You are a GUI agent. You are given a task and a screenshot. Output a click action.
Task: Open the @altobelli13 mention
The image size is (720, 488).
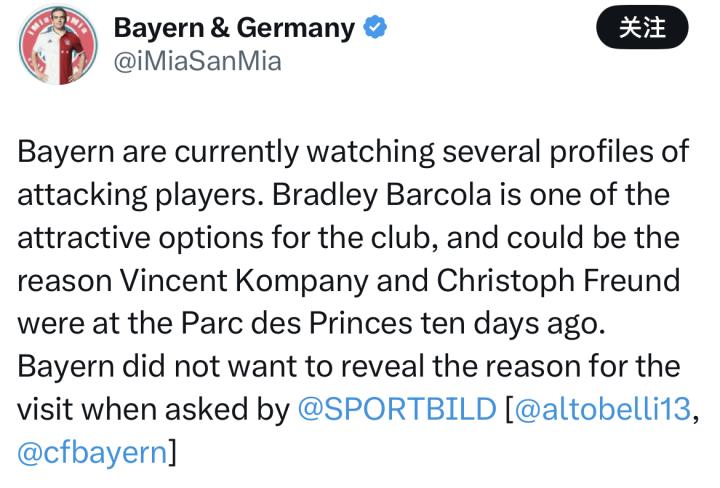604,410
